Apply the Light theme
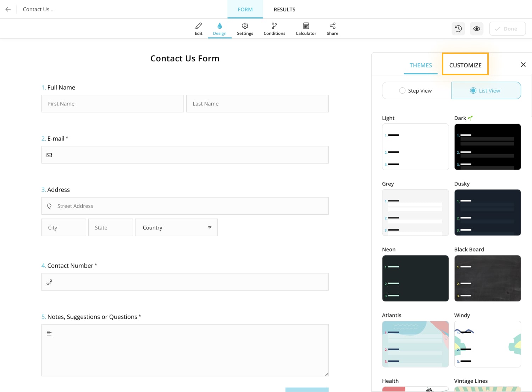This screenshot has width=532, height=392. [415, 147]
